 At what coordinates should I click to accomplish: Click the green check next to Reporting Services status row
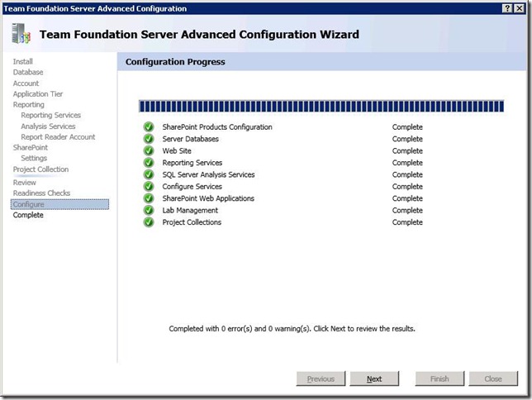(x=149, y=163)
